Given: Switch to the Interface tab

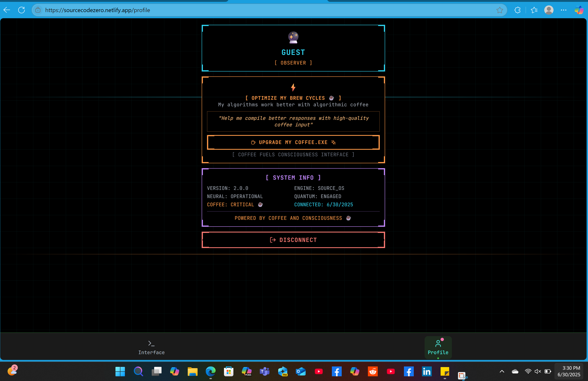Looking at the screenshot, I should pos(151,347).
